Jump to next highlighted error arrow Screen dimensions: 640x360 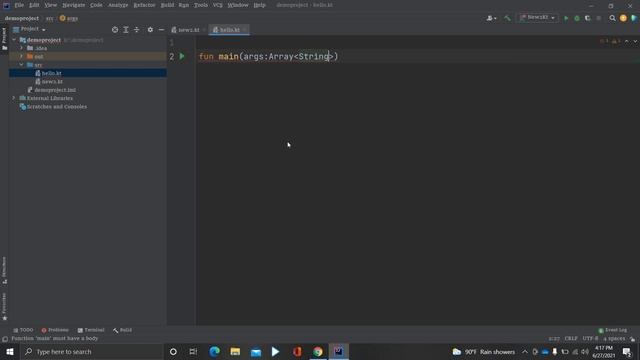[635, 41]
